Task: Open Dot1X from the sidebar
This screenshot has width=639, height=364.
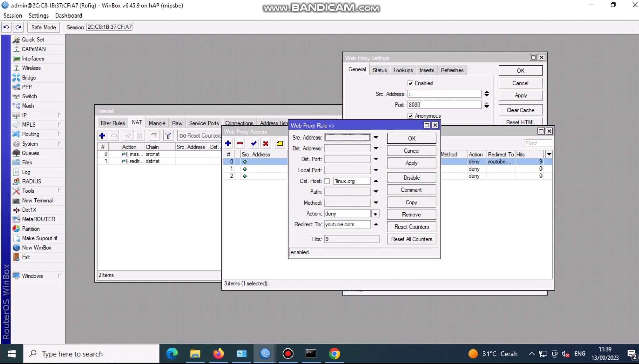Action: click(x=29, y=210)
